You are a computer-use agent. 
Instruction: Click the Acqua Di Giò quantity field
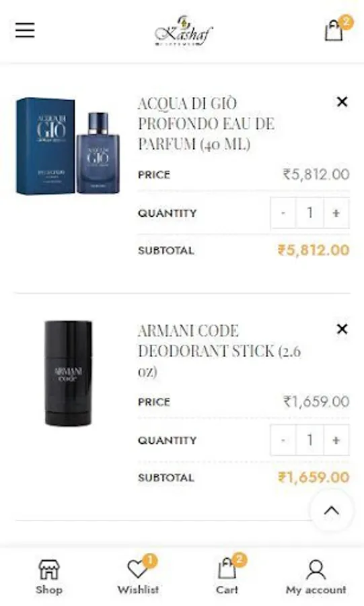(x=310, y=213)
